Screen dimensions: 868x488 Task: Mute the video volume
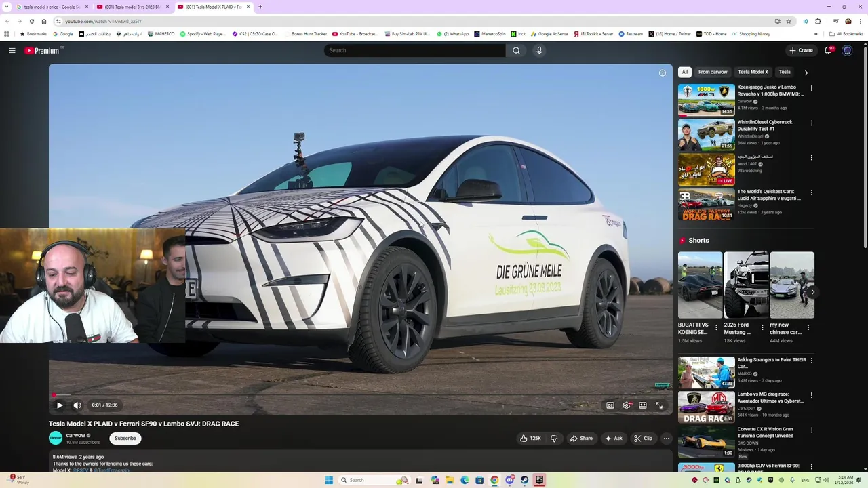pyautogui.click(x=77, y=405)
